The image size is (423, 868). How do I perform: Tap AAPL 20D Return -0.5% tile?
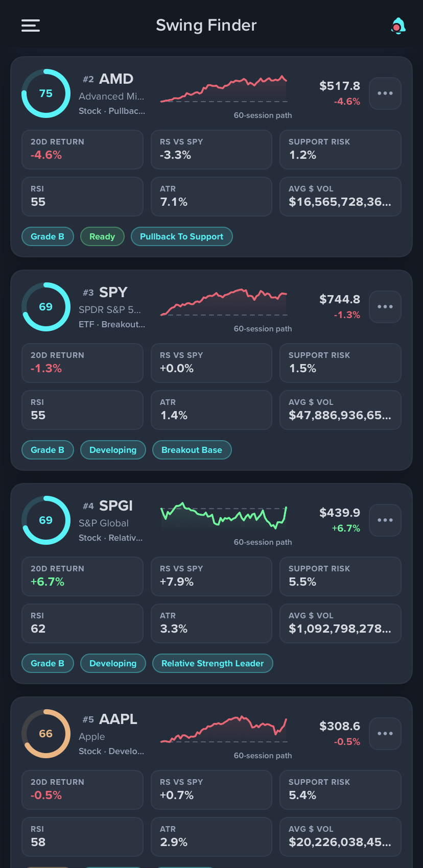coord(82,790)
